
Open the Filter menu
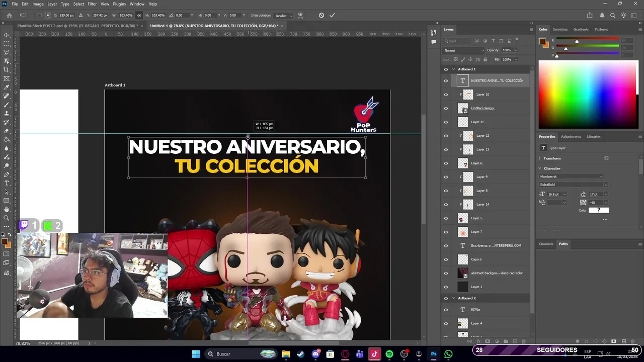pos(92,4)
